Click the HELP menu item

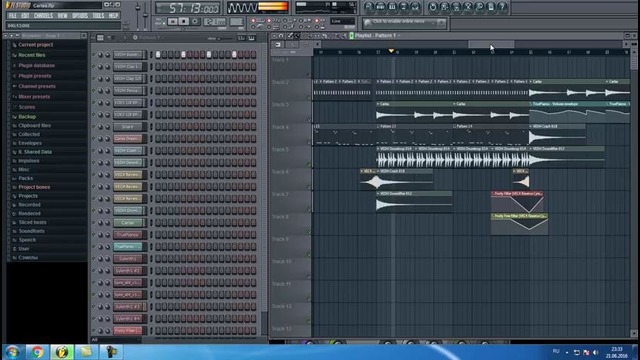tap(113, 16)
